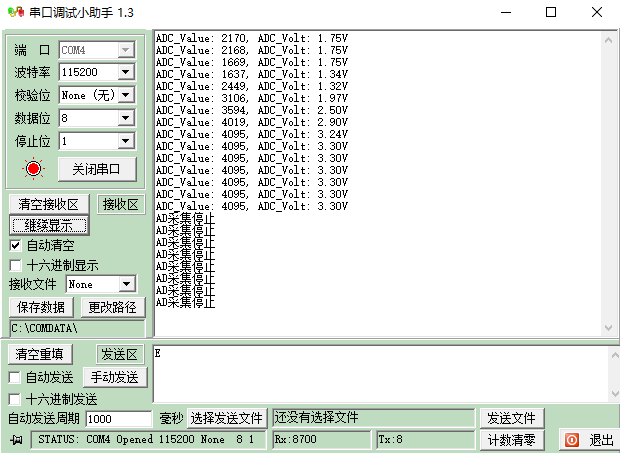Click the 发送区 button

pos(119,354)
